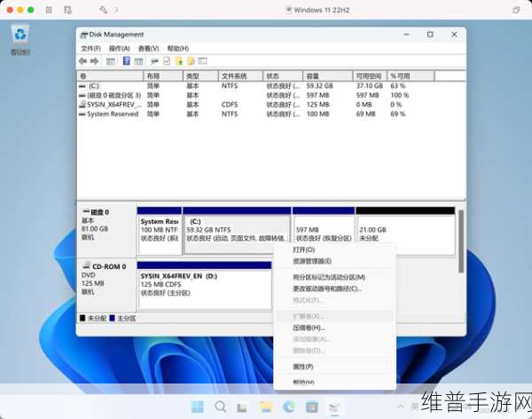Click the window-mode icon at Parallels bar right
Viewport: 532px width, 419px height.
tap(516, 10)
